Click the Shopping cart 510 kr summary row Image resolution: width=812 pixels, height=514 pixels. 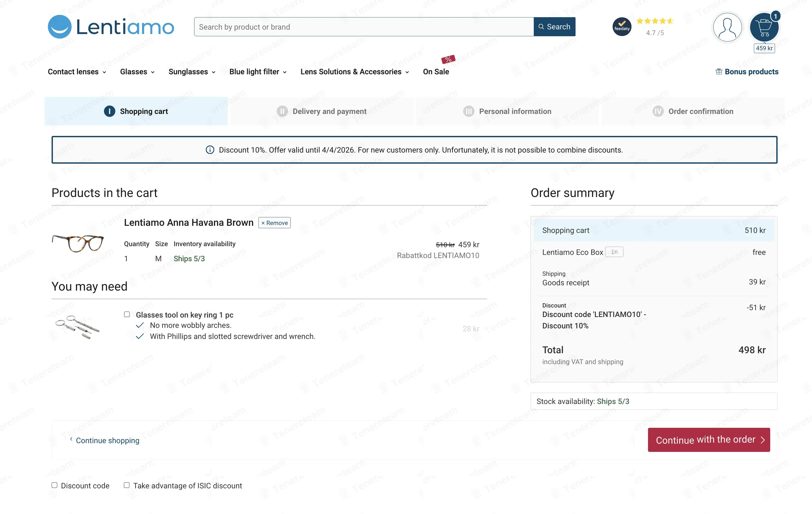(x=654, y=230)
